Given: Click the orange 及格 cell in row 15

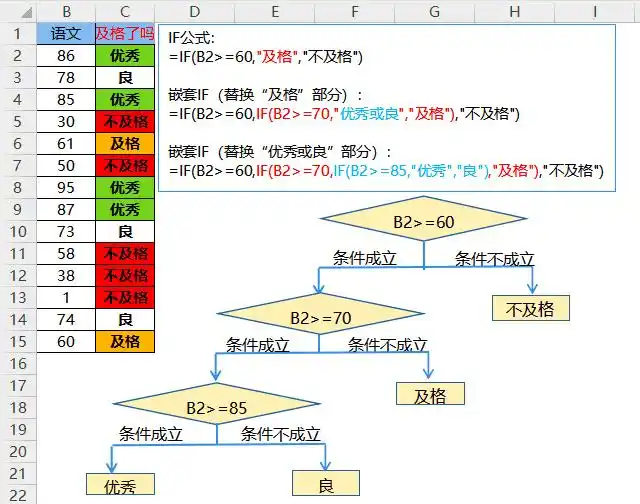Looking at the screenshot, I should (125, 342).
